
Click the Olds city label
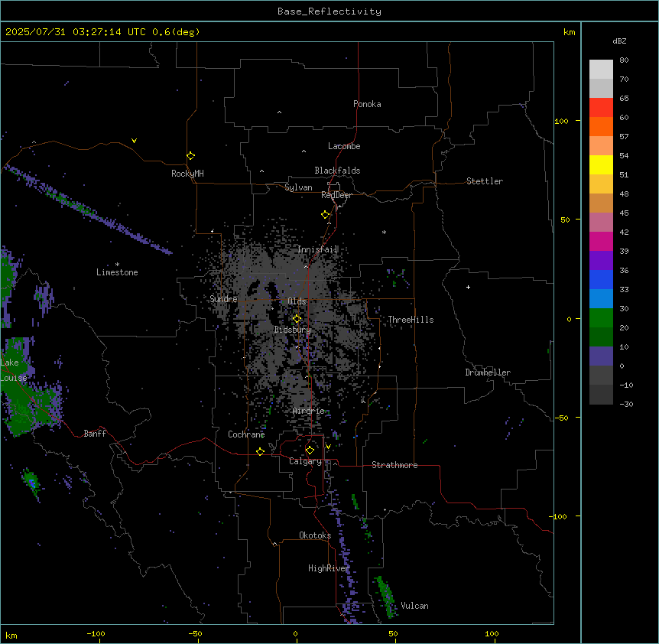click(x=297, y=301)
